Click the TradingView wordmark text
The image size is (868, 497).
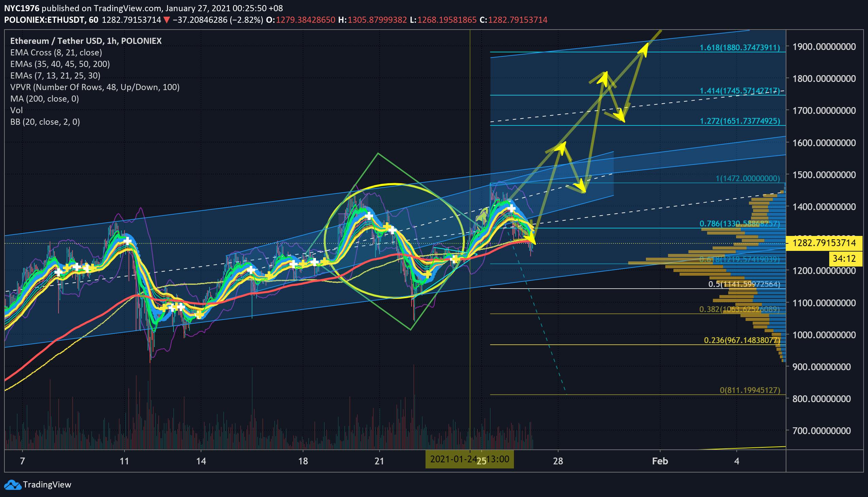tap(47, 485)
